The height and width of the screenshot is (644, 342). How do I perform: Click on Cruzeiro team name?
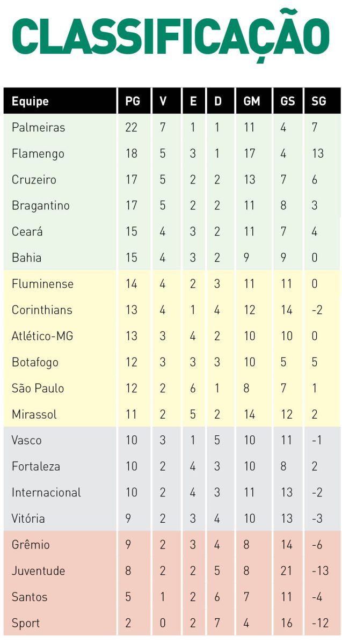pyautogui.click(x=34, y=180)
